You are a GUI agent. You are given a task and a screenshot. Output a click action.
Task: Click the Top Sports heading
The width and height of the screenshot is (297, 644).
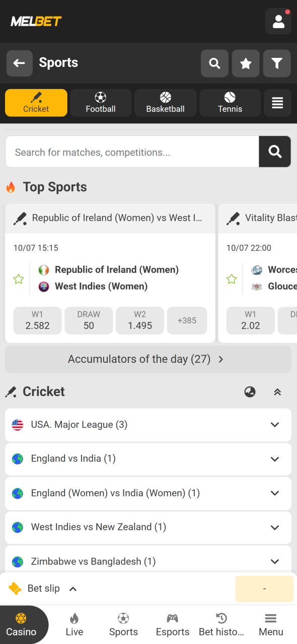coord(55,187)
